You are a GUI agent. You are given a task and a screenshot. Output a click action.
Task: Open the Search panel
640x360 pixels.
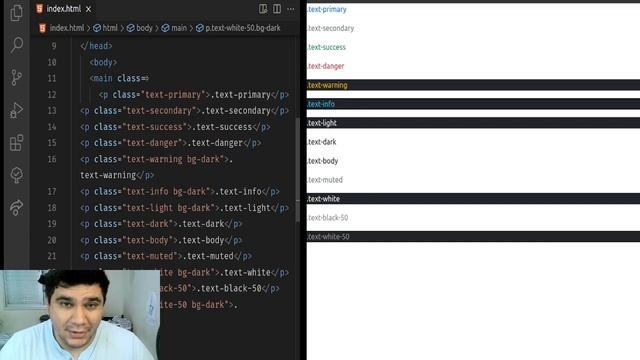pyautogui.click(x=16, y=44)
